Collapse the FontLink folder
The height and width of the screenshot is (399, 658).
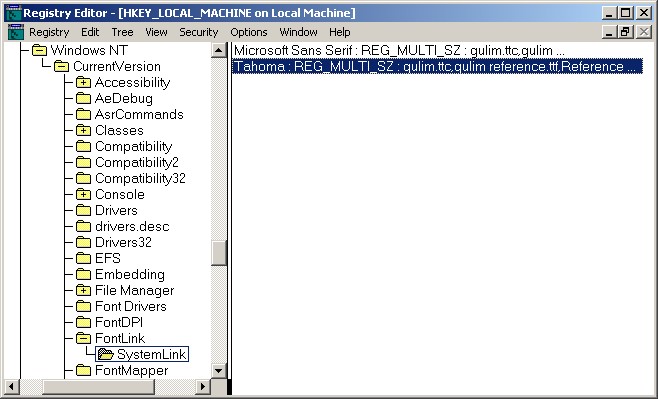tap(83, 338)
